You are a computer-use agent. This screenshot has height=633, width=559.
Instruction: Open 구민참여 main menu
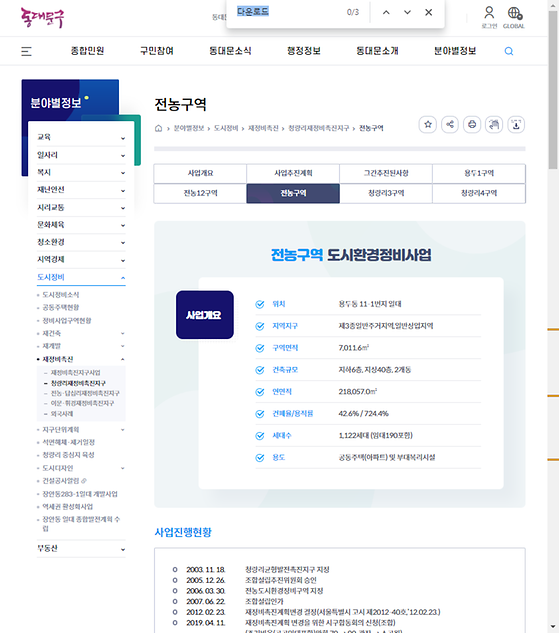coord(157,51)
